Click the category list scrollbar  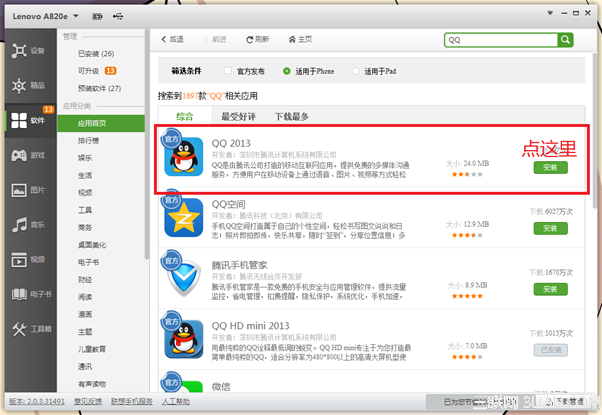pyautogui.click(x=147, y=144)
